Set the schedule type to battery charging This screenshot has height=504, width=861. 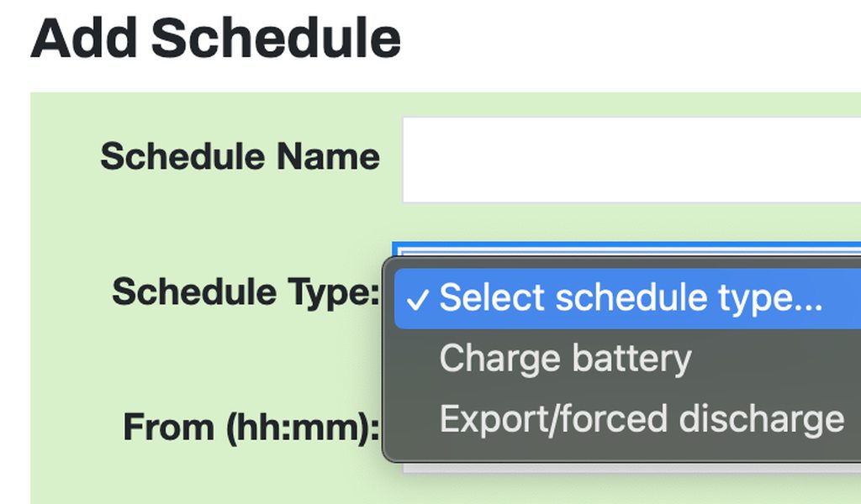(x=565, y=359)
